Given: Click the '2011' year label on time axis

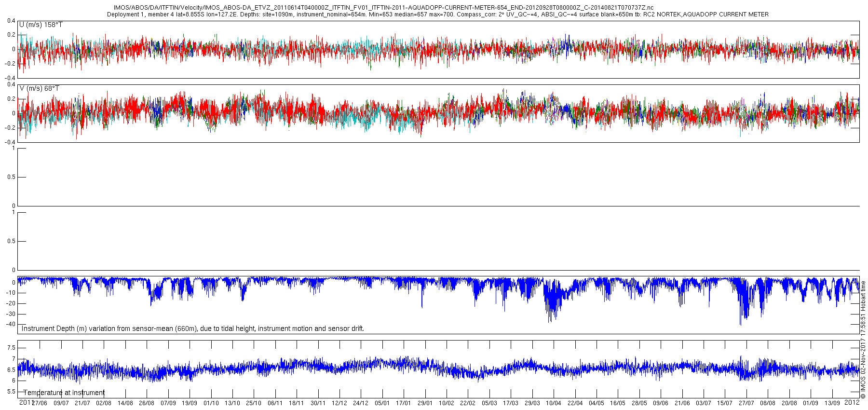Looking at the screenshot, I should 26,402.
